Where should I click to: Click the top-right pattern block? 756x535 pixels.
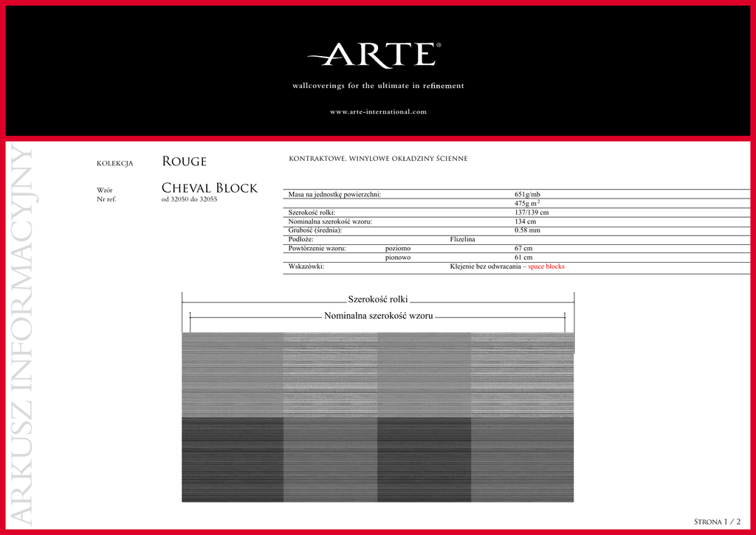point(522,374)
